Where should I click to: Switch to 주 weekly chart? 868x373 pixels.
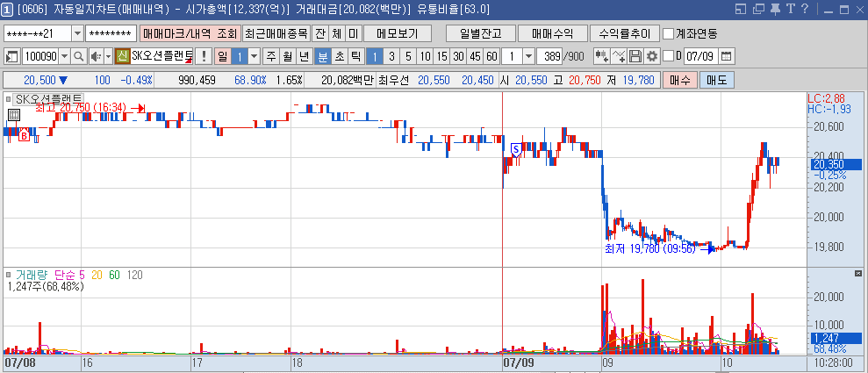271,56
